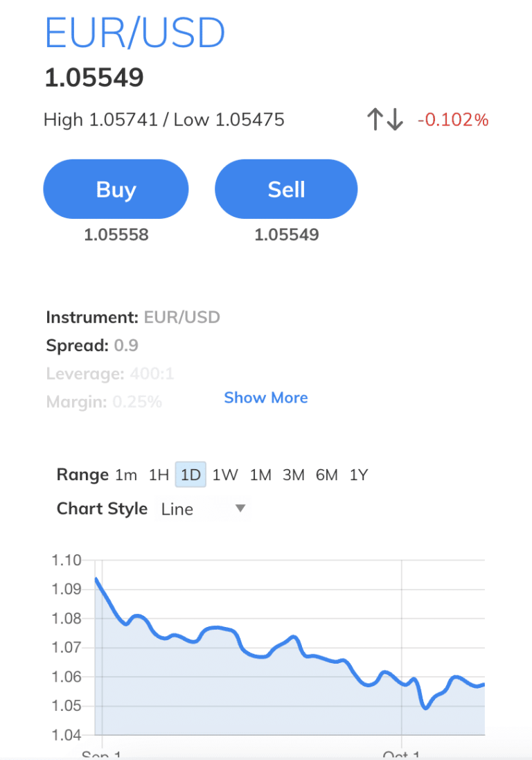Screen dimensions: 532x760
Task: Click the chart's lowest dip after Oct 1
Action: click(426, 707)
